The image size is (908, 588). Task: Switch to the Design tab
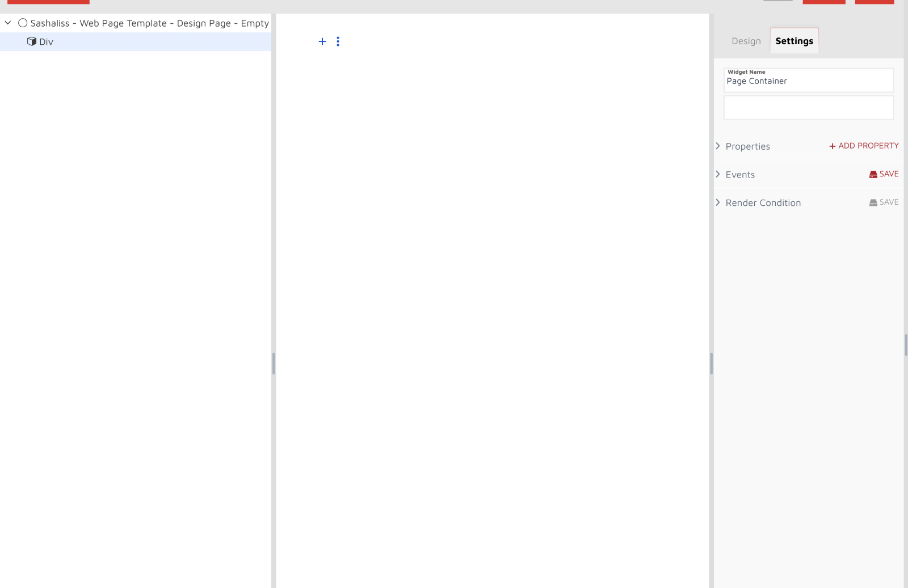click(x=745, y=41)
